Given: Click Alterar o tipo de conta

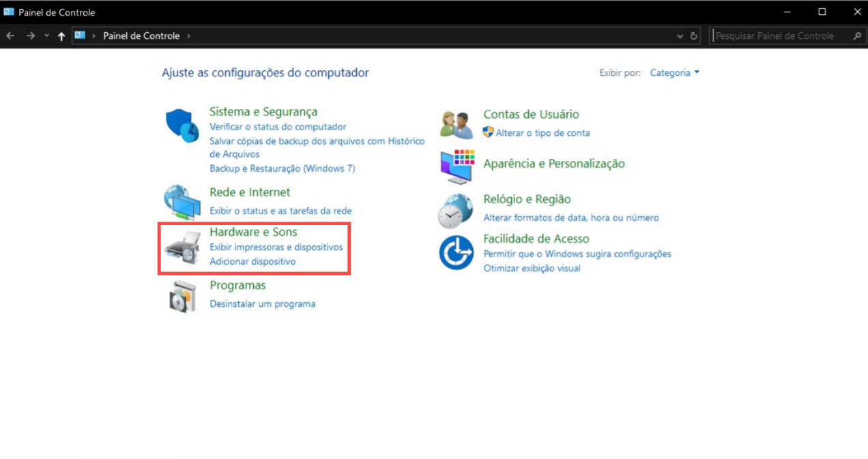Looking at the screenshot, I should pyautogui.click(x=543, y=133).
